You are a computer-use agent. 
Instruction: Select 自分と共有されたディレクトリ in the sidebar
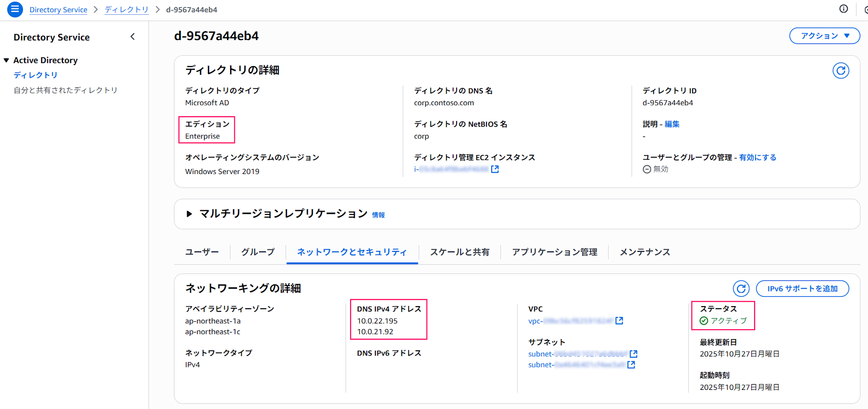65,90
